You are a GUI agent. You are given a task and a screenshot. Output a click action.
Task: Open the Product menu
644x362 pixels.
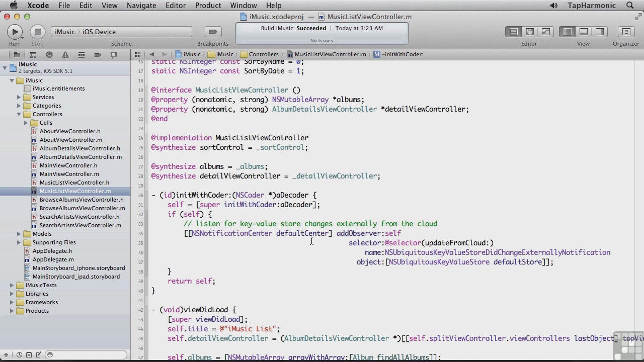click(208, 6)
